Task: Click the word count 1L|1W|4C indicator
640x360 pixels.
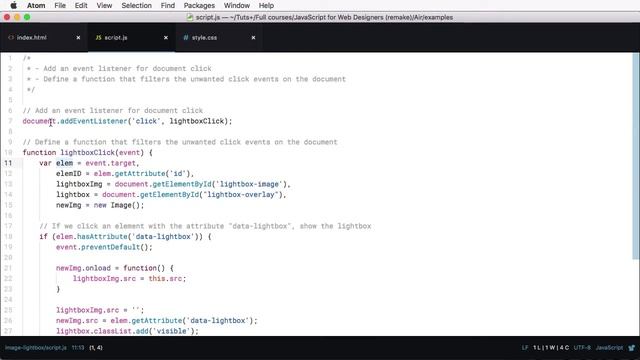Action: [551, 348]
